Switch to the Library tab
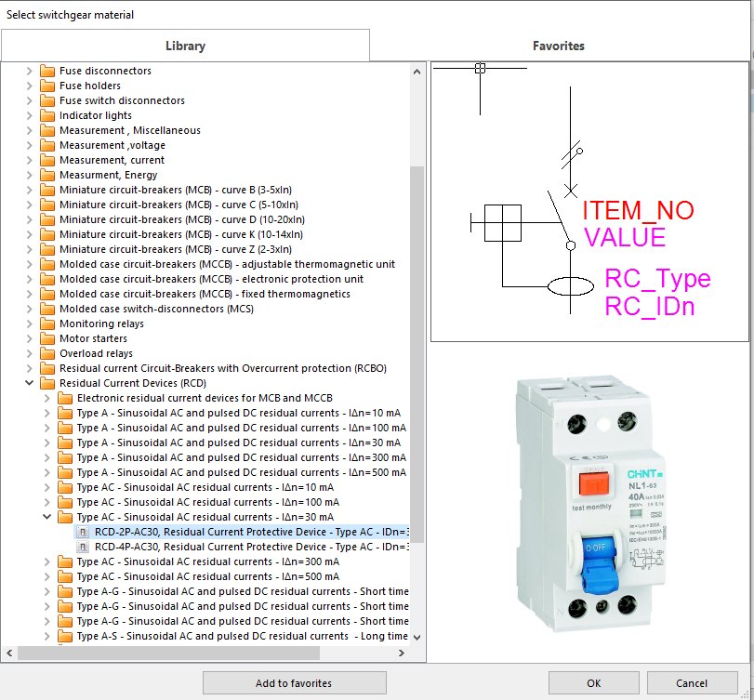This screenshot has width=754, height=700. point(185,45)
